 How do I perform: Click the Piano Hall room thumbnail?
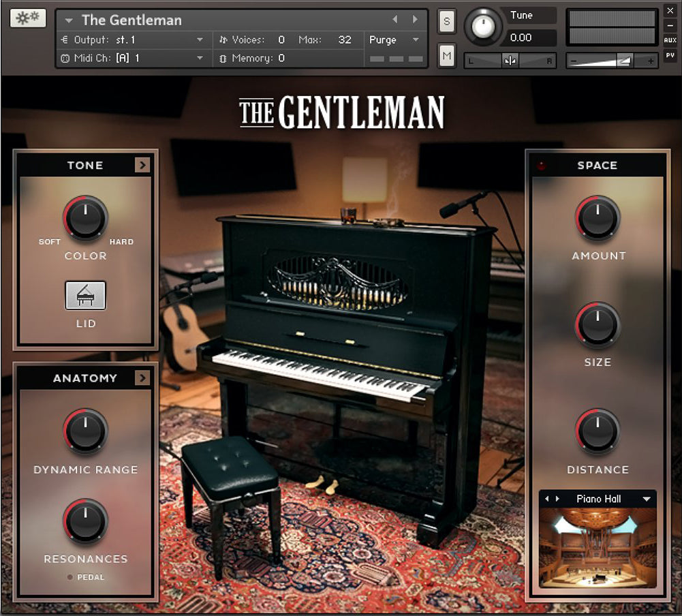(598, 546)
